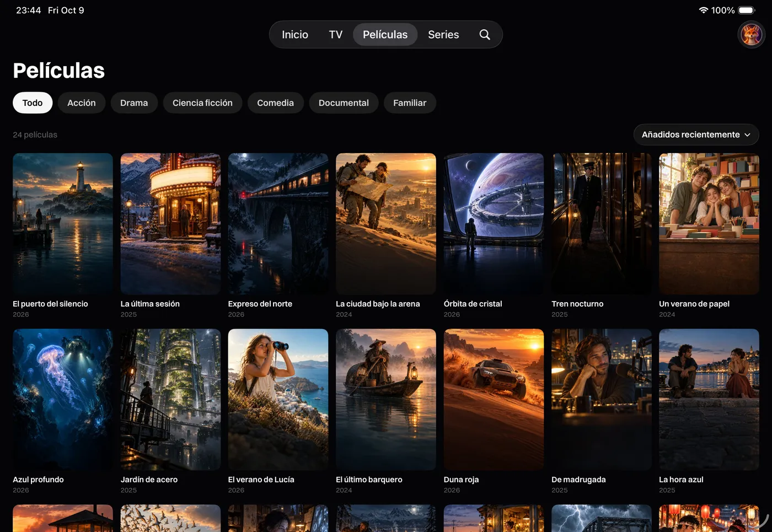Viewport: 772px width, 532px height.
Task: Open the Azul profundo jellyfish poster
Action: (63, 400)
